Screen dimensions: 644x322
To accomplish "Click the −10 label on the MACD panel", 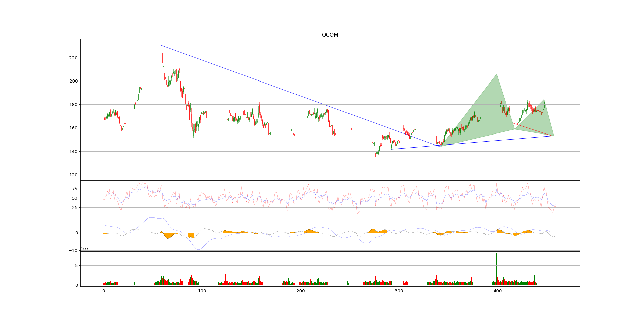I will (73, 250).
